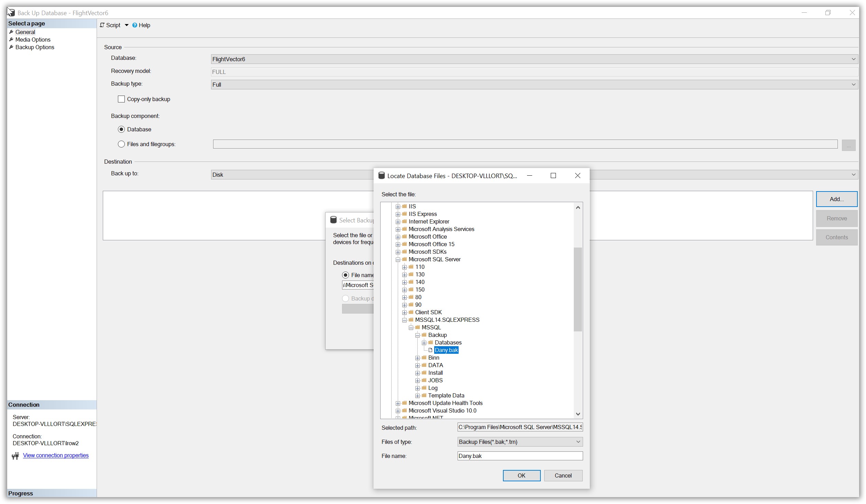Select the Microsoft SDKs folder icon

click(404, 252)
